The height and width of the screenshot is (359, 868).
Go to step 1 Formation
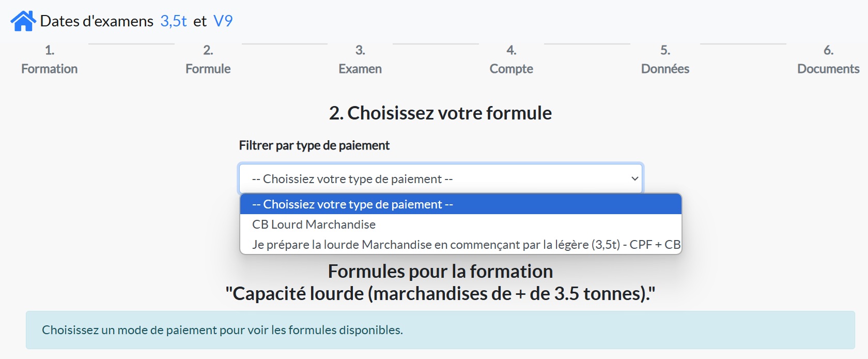click(x=49, y=60)
